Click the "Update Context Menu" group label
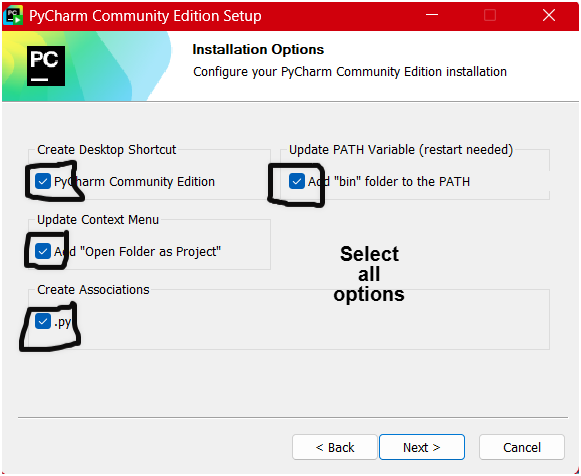 [x=98, y=220]
